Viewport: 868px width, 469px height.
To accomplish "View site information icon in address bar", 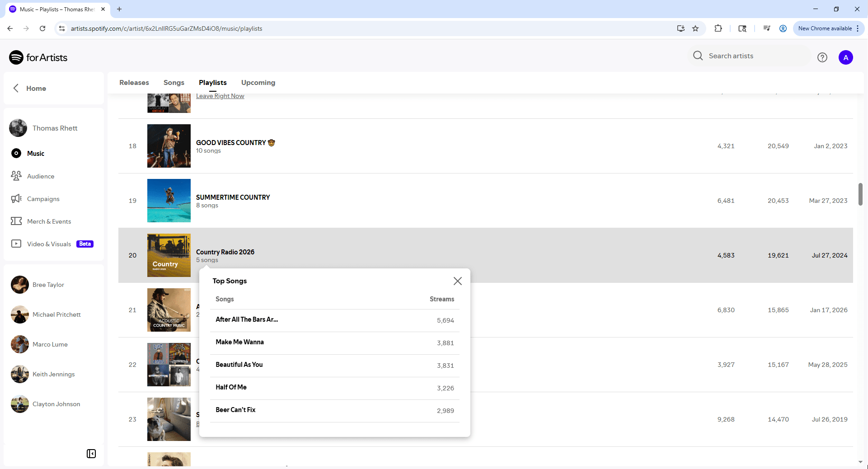I will [62, 28].
